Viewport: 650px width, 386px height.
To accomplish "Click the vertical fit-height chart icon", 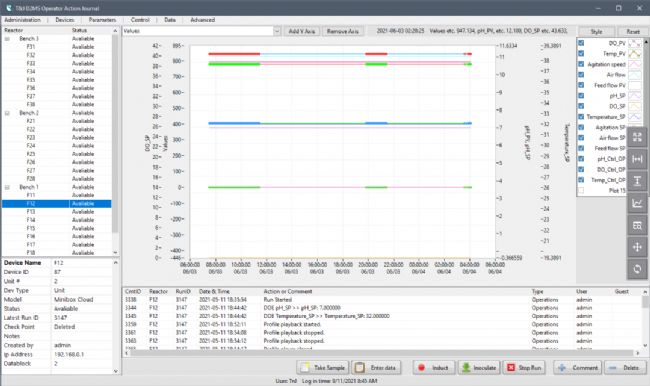I will (637, 181).
